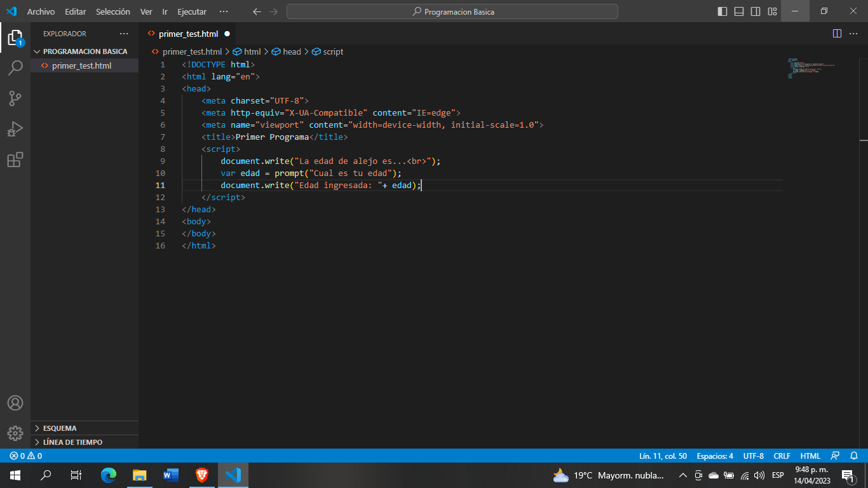Open Microsoft Word from the taskbar
868x488 pixels.
point(171,475)
